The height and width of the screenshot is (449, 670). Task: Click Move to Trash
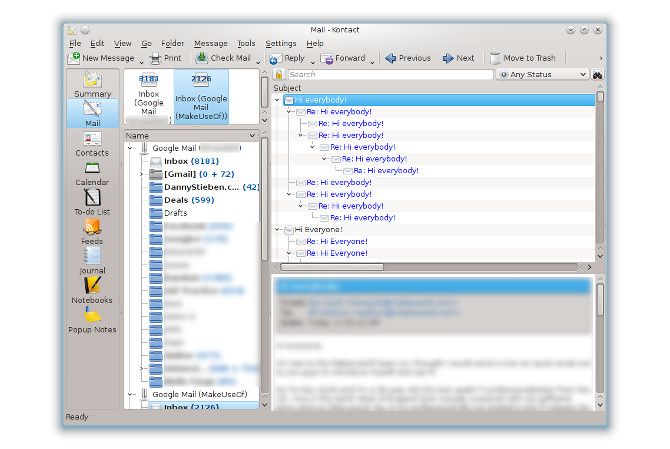[x=523, y=58]
